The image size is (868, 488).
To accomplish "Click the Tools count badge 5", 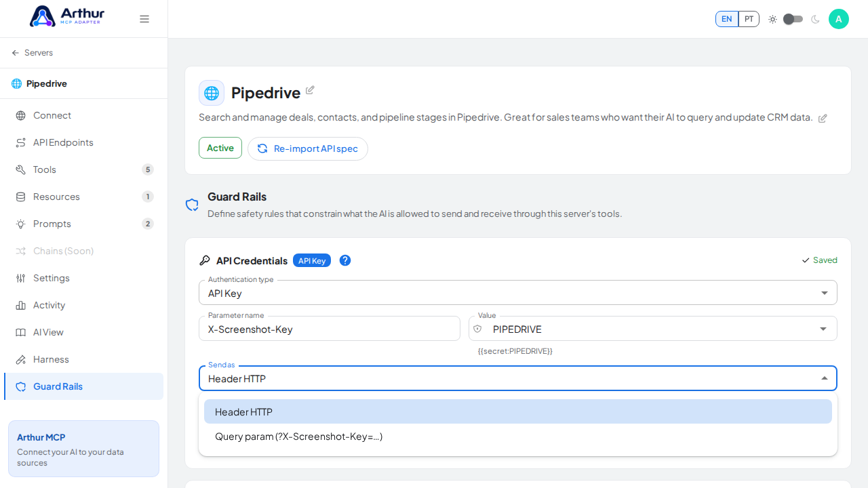I will (x=148, y=169).
